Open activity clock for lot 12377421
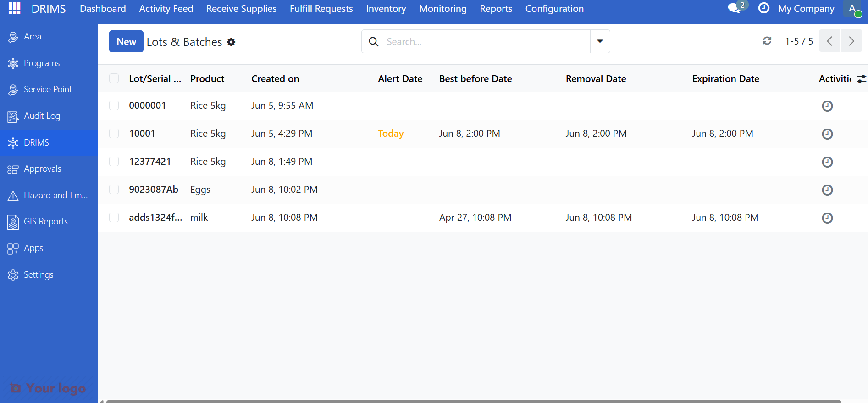868x403 pixels. click(x=827, y=162)
